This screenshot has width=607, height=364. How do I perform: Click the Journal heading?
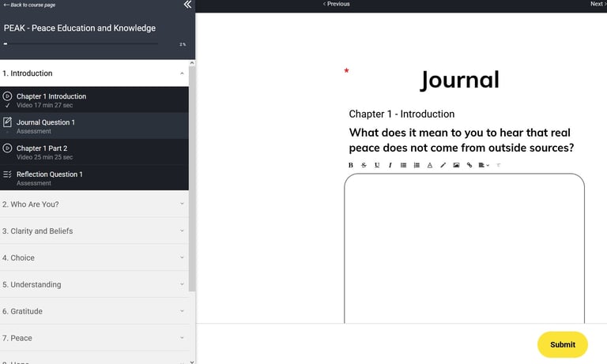click(x=459, y=80)
